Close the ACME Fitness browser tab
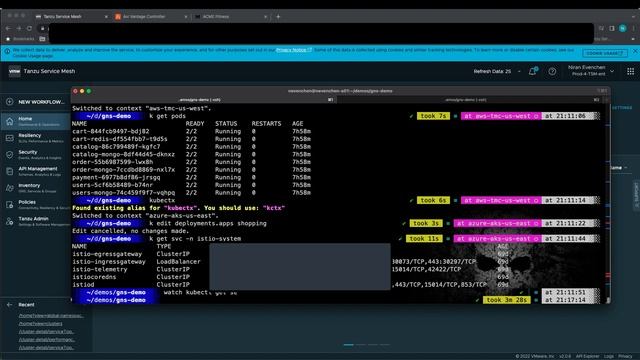The width and height of the screenshot is (640, 360). click(265, 17)
